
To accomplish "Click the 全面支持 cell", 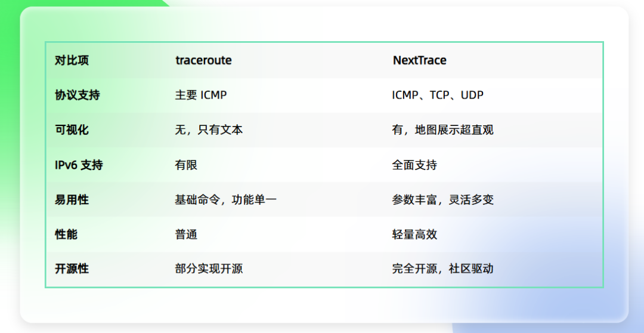I will click(414, 165).
